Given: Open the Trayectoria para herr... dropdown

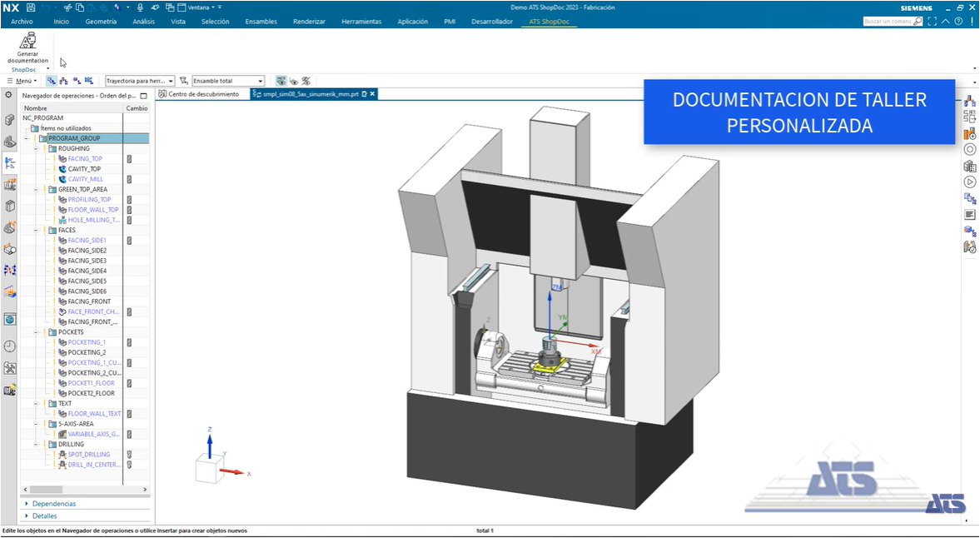Looking at the screenshot, I should [x=140, y=81].
